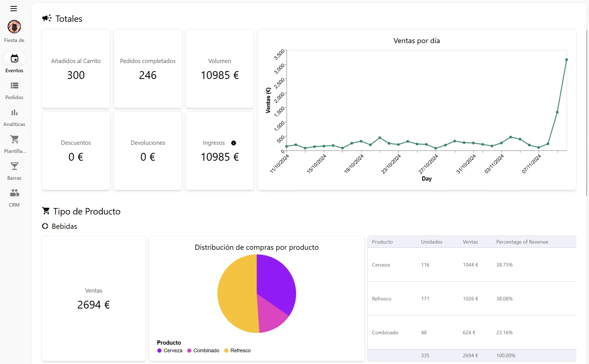This screenshot has height=364, width=589.
Task: Select the Pedidos menu label
Action: click(14, 97)
